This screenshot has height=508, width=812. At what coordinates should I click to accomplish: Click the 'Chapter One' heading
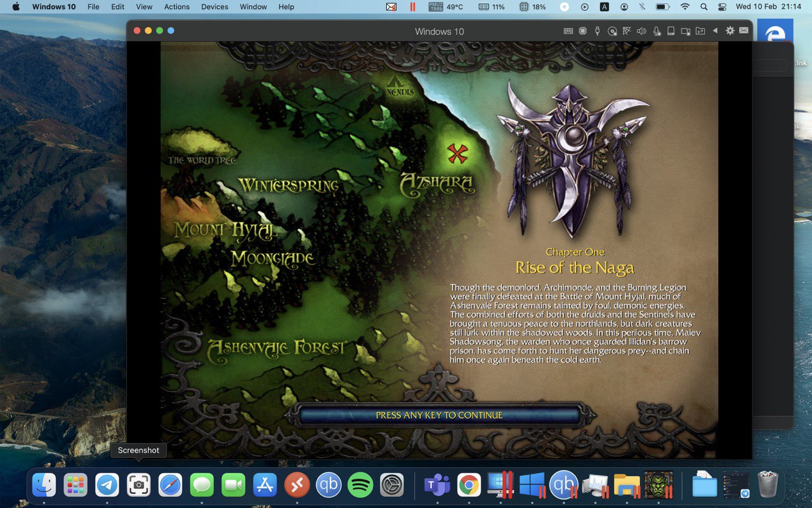(x=575, y=252)
